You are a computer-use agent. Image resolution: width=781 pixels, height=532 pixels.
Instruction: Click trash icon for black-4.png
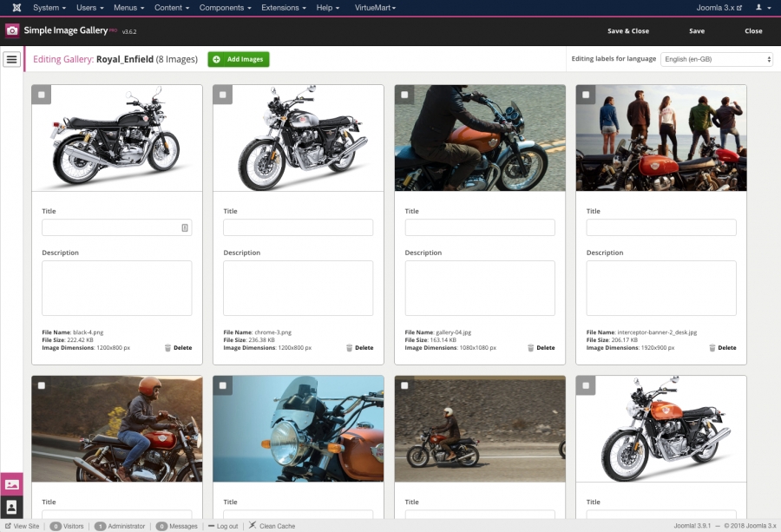pos(167,348)
